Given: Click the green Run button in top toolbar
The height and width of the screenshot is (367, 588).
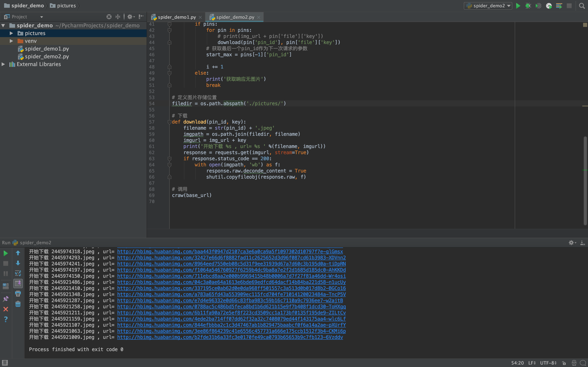Looking at the screenshot, I should [x=518, y=6].
